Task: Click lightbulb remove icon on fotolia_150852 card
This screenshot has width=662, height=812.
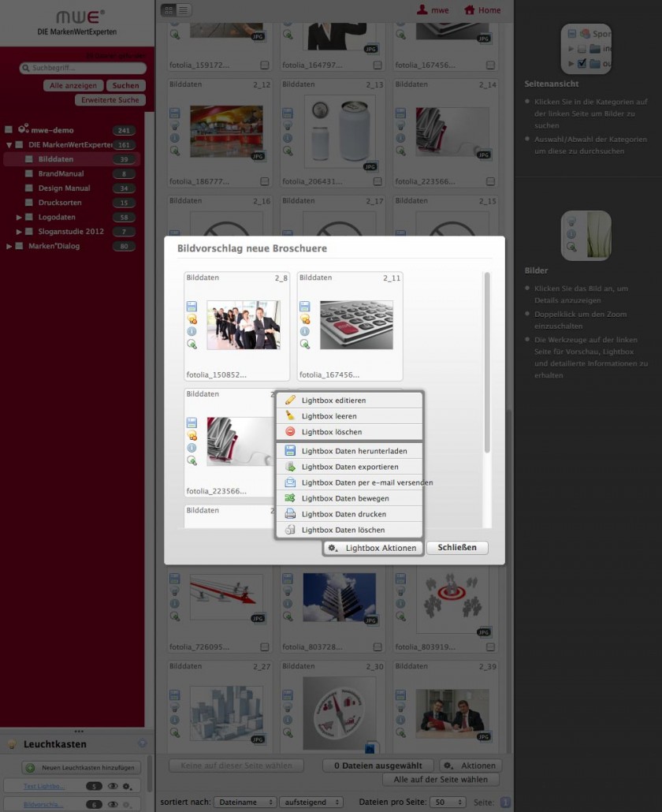Action: click(192, 319)
